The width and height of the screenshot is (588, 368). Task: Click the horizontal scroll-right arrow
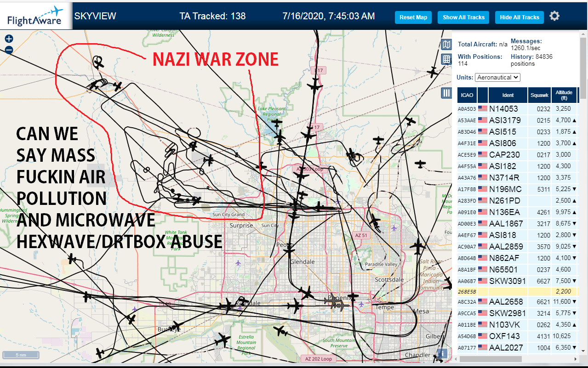[x=576, y=359]
